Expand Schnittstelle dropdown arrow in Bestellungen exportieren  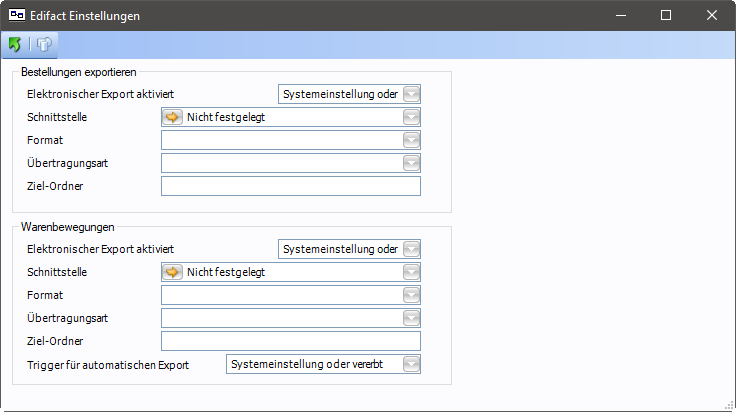[410, 117]
